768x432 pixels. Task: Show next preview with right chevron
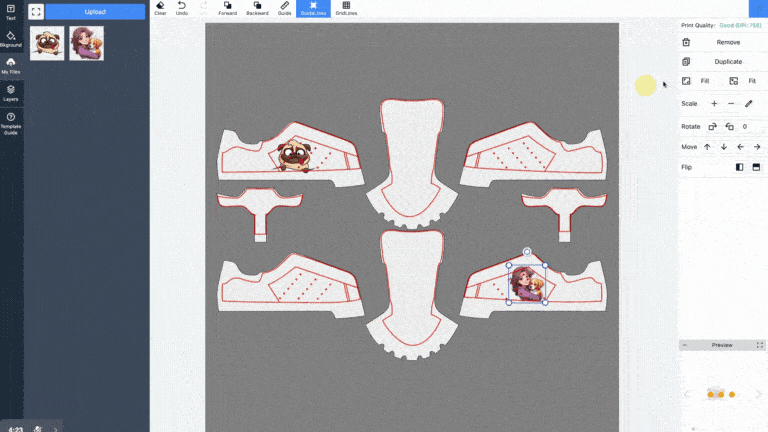point(758,394)
